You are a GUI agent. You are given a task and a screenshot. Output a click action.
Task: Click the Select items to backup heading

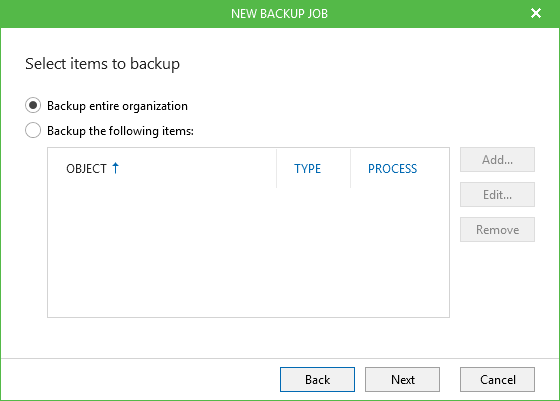coord(102,64)
